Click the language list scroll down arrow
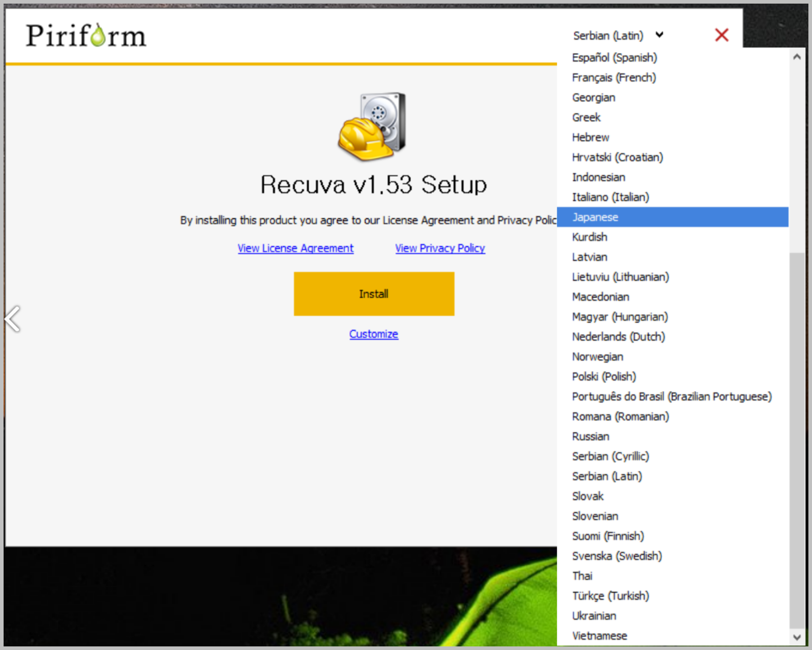 [797, 637]
